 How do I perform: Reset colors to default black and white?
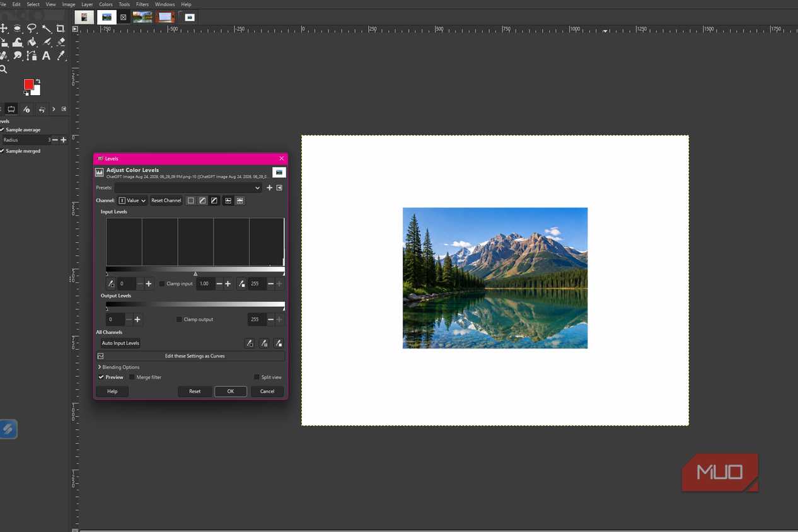click(26, 93)
